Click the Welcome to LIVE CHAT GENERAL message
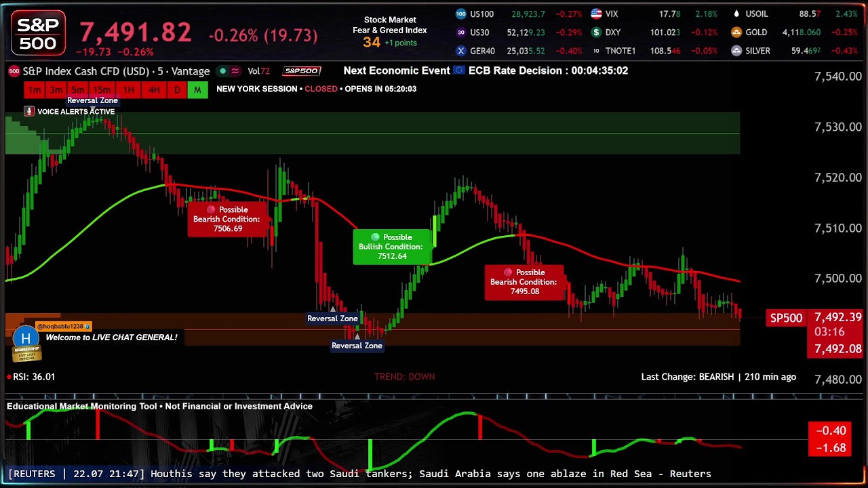Image resolution: width=868 pixels, height=488 pixels. click(112, 338)
